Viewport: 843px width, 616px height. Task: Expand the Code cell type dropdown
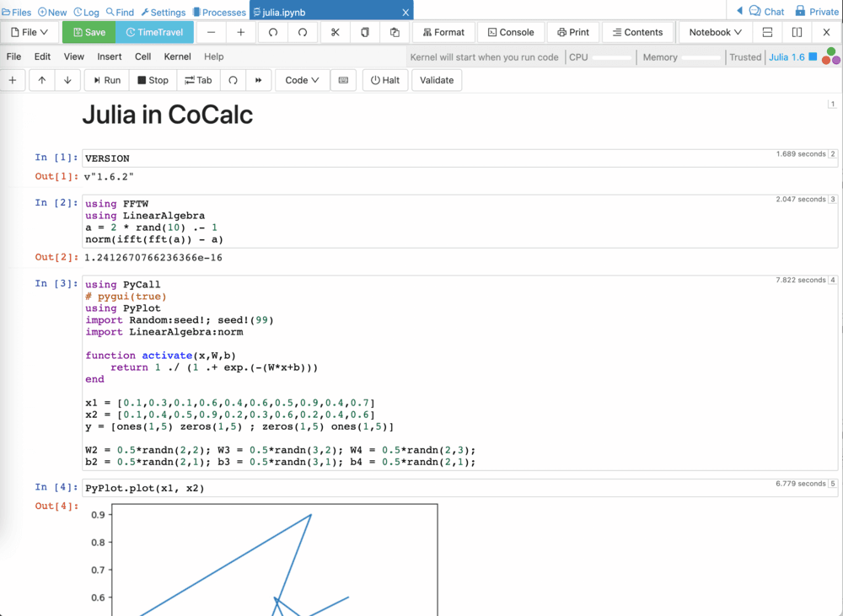302,80
